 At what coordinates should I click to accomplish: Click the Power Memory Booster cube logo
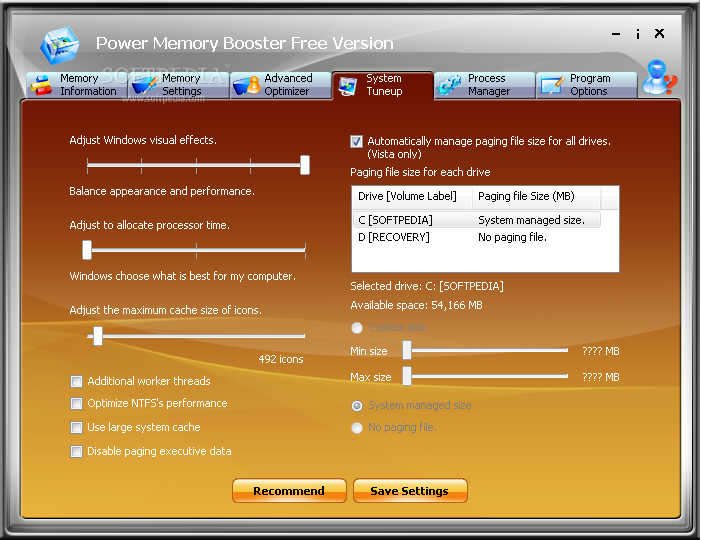click(59, 45)
